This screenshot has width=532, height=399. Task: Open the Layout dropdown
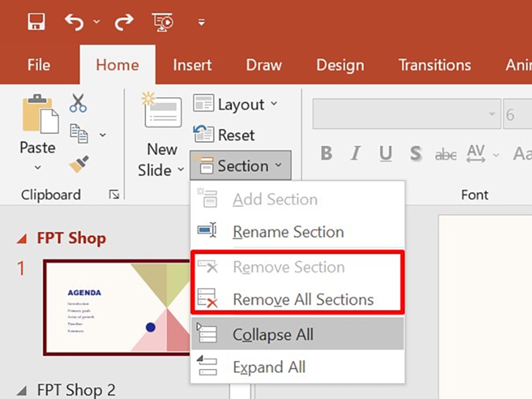pyautogui.click(x=236, y=104)
